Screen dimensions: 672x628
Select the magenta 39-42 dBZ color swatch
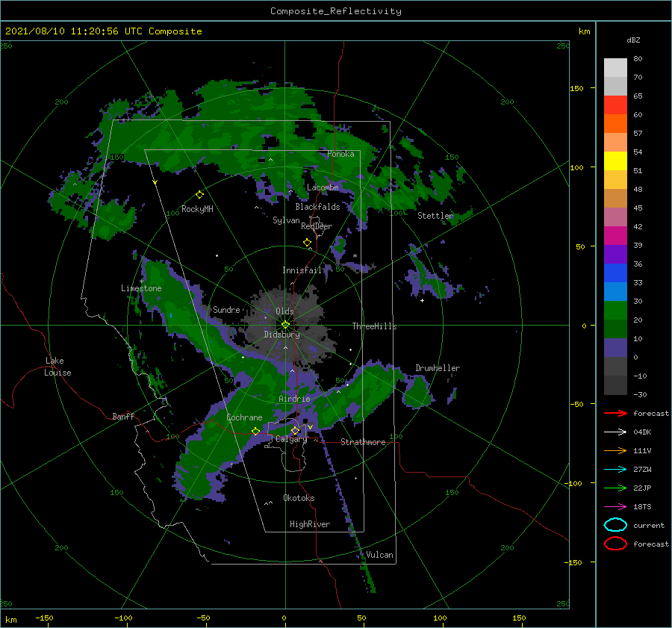click(x=615, y=236)
